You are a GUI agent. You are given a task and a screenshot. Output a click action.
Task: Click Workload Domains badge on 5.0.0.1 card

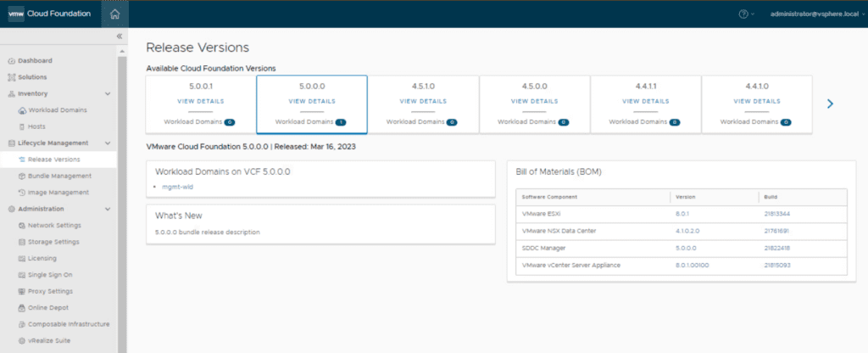click(229, 122)
